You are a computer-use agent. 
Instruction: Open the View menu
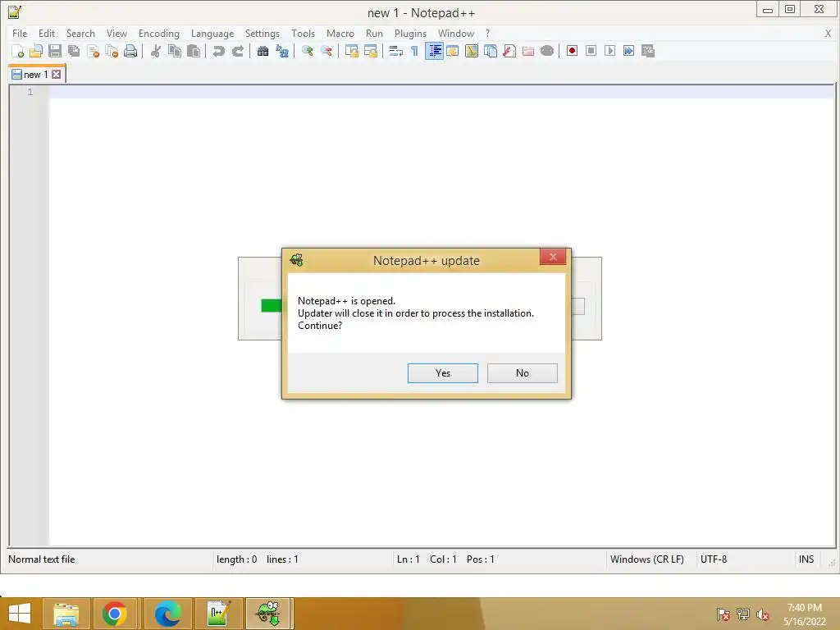(x=116, y=33)
